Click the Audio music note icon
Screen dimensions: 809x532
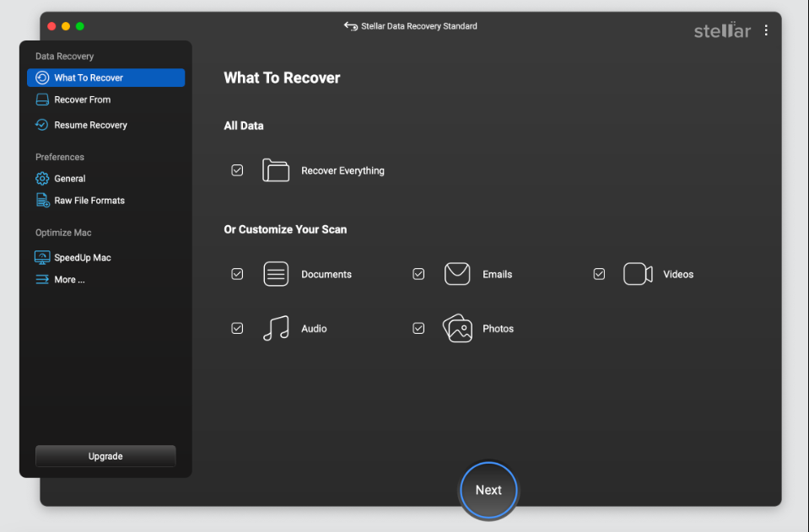(x=276, y=329)
